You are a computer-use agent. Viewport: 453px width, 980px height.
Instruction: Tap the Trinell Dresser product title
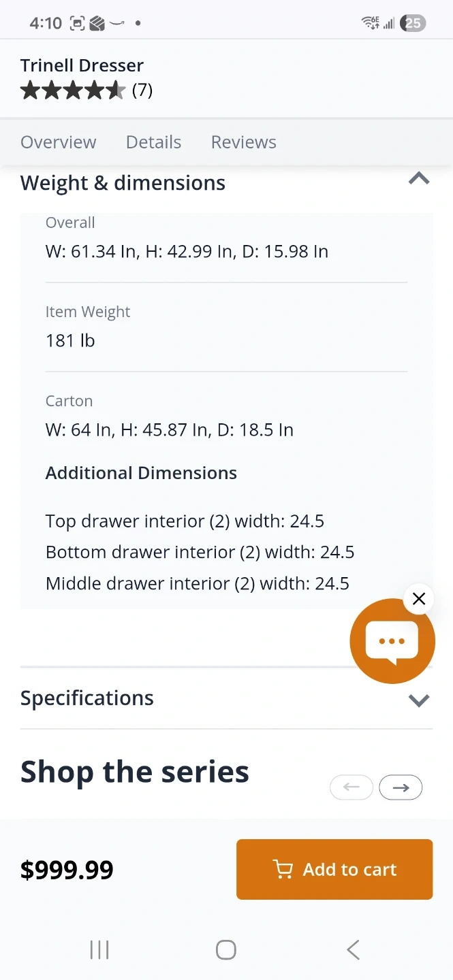[82, 65]
